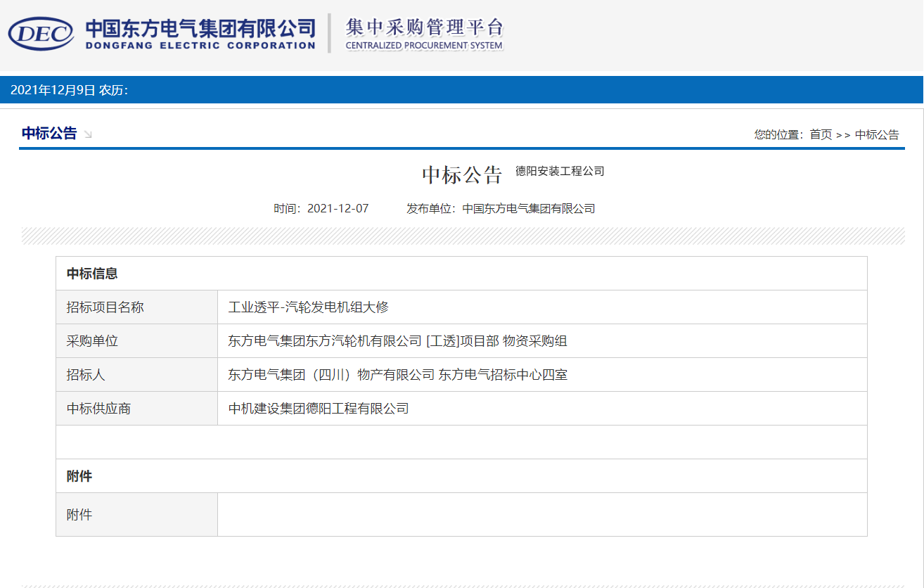The image size is (924, 588).
Task: Click the small arrow beside 中标公告 heading
Action: pyautogui.click(x=88, y=134)
